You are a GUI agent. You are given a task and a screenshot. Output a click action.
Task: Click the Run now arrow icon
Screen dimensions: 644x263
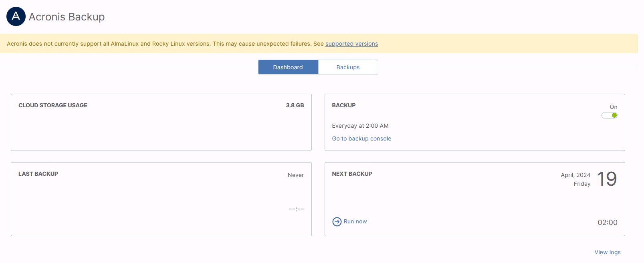(x=337, y=222)
